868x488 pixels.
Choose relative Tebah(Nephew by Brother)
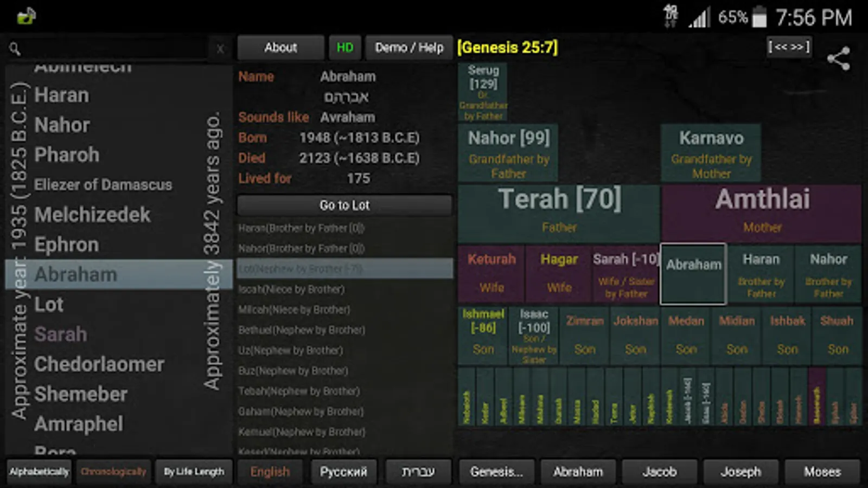pos(344,391)
